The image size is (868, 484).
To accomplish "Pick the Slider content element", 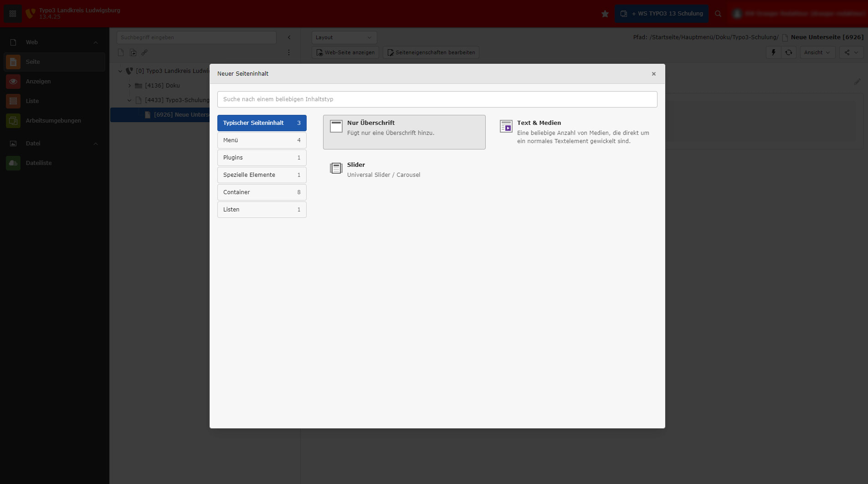I will coord(383,170).
